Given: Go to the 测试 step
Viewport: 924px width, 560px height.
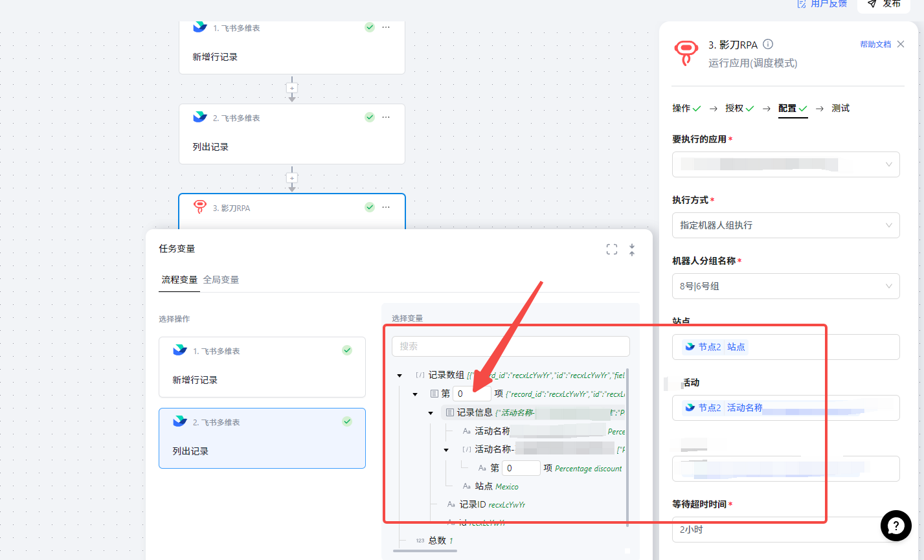Looking at the screenshot, I should coord(840,108).
